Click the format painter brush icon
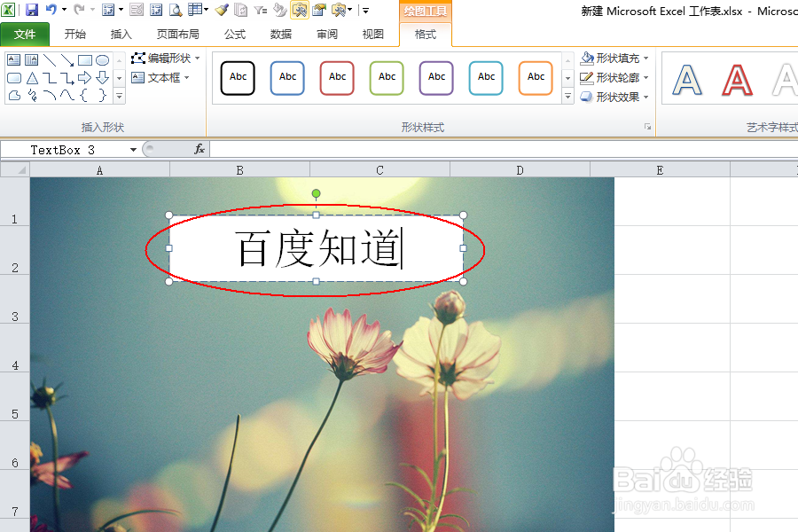Image resolution: width=798 pixels, height=532 pixels. coord(222,10)
